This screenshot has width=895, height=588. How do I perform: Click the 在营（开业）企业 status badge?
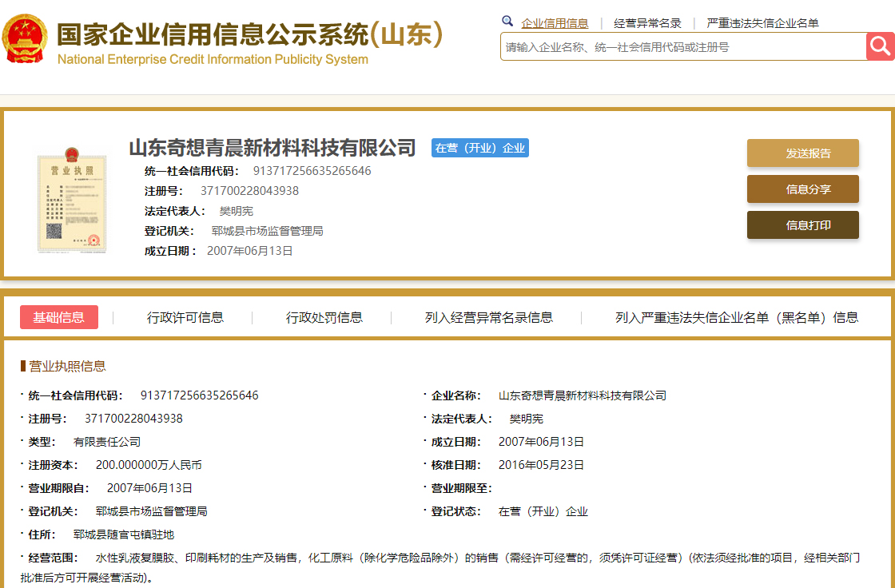(x=479, y=148)
